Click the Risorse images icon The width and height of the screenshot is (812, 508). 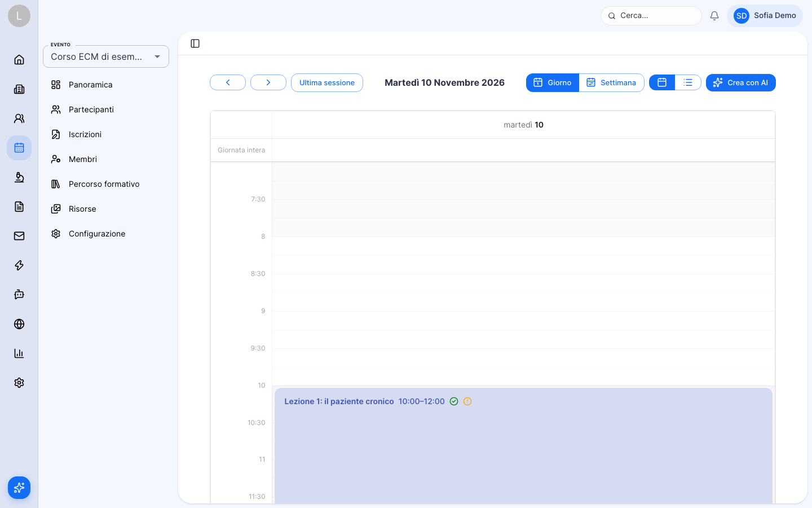[56, 209]
